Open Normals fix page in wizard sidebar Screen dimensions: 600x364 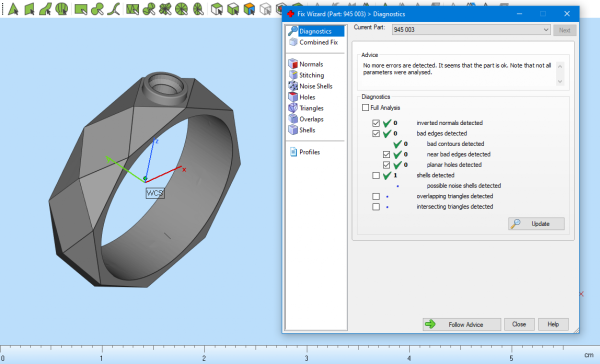coord(311,64)
